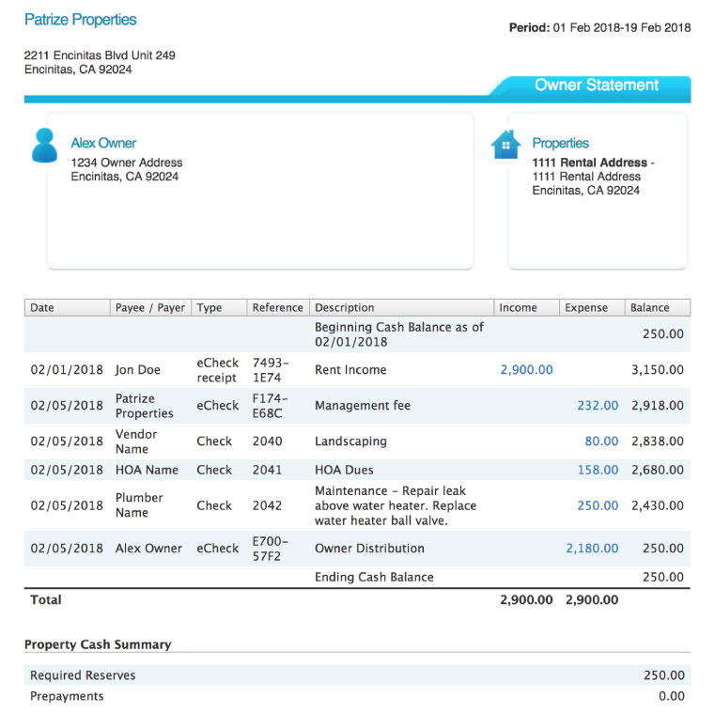Select check reference 2042

[268, 505]
